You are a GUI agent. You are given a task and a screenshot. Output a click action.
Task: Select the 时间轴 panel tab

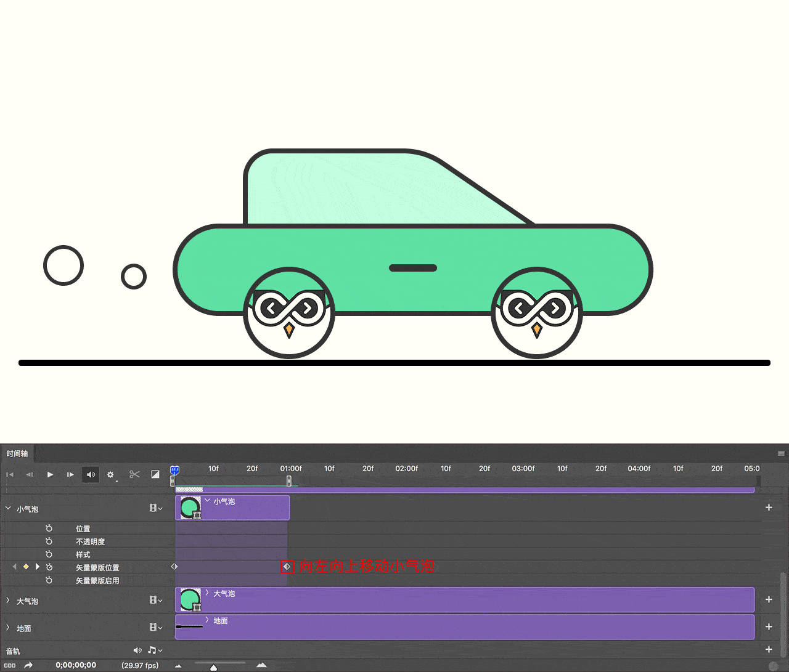click(17, 453)
